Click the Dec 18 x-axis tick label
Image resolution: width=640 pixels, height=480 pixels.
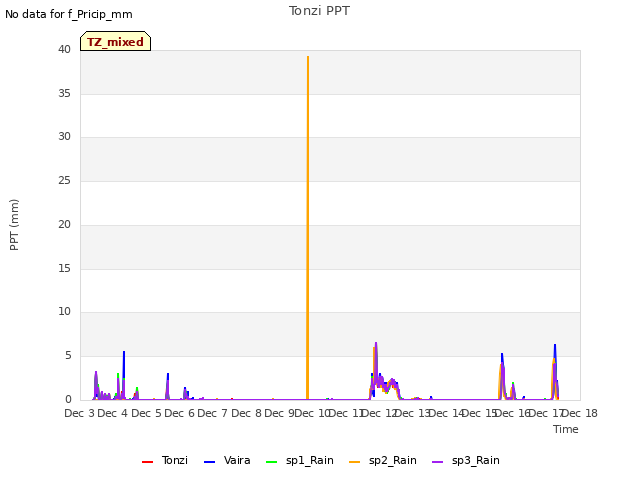(581, 413)
